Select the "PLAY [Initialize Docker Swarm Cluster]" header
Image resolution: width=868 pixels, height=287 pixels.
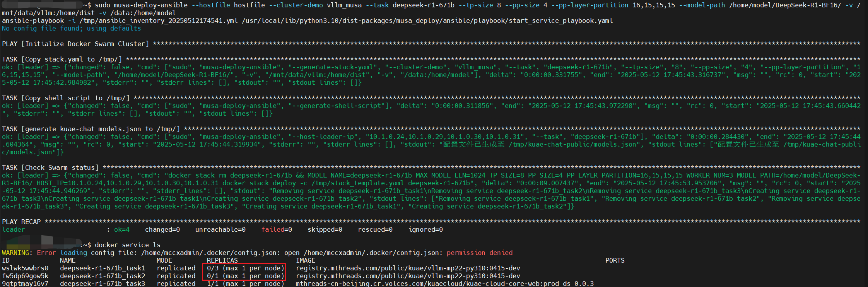(x=75, y=44)
